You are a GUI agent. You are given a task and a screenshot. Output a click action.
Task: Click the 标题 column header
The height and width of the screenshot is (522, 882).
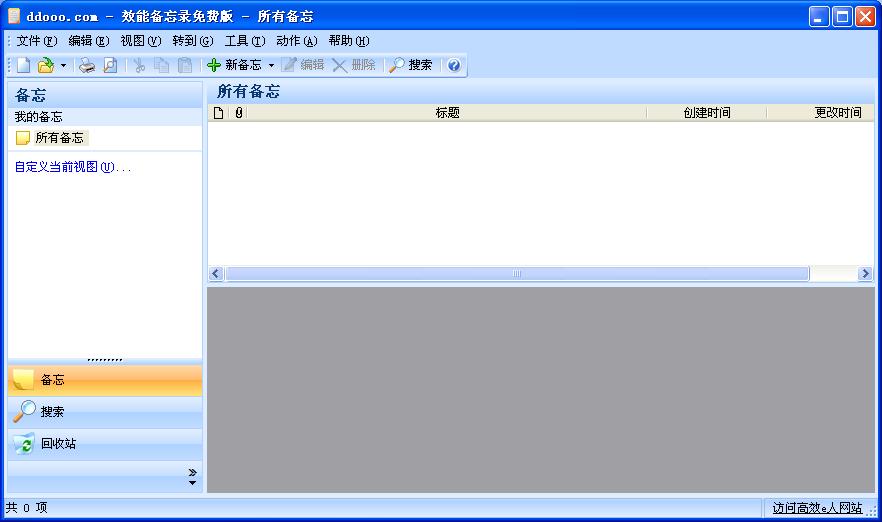447,113
